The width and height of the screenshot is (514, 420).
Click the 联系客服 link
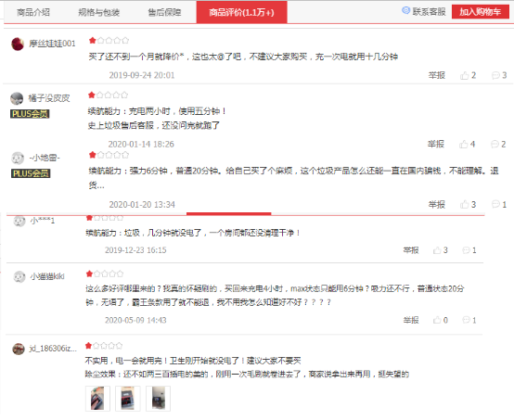(x=429, y=12)
